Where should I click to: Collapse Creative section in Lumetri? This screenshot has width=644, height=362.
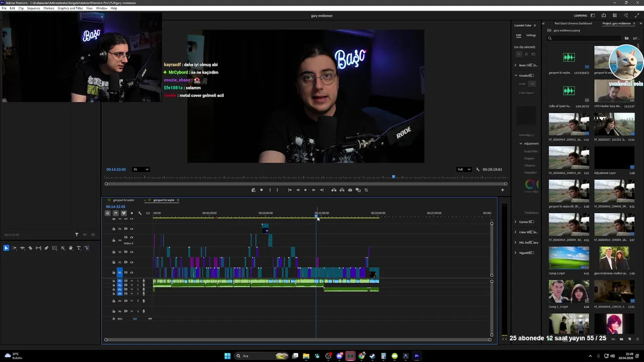coord(515,75)
